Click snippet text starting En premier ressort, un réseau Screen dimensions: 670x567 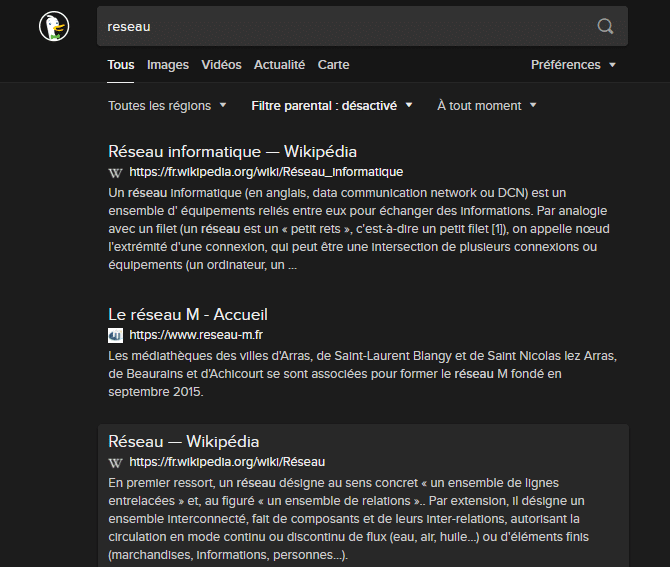click(x=349, y=519)
